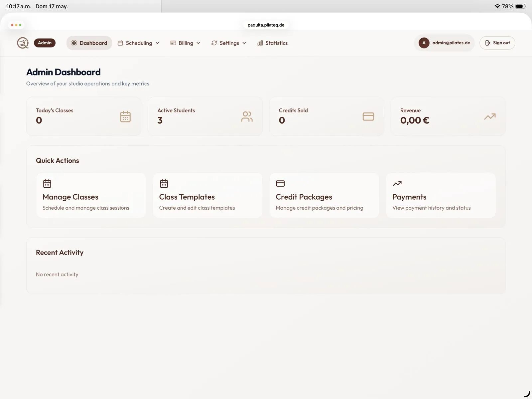The width and height of the screenshot is (532, 399).
Task: Open Class Templates quick action
Action: tap(207, 195)
